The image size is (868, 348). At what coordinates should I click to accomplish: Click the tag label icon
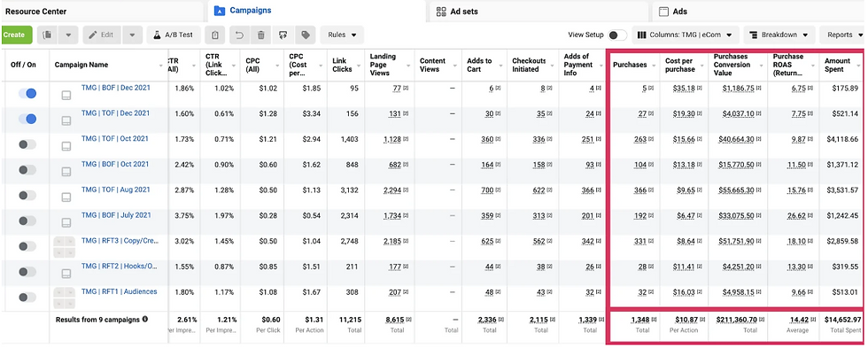pos(305,35)
